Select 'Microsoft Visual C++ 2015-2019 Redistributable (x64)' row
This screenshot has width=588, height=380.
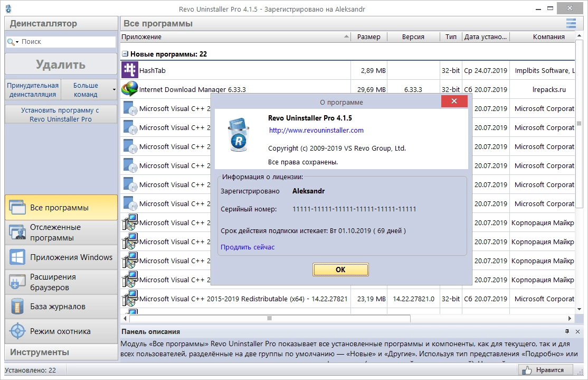click(243, 299)
